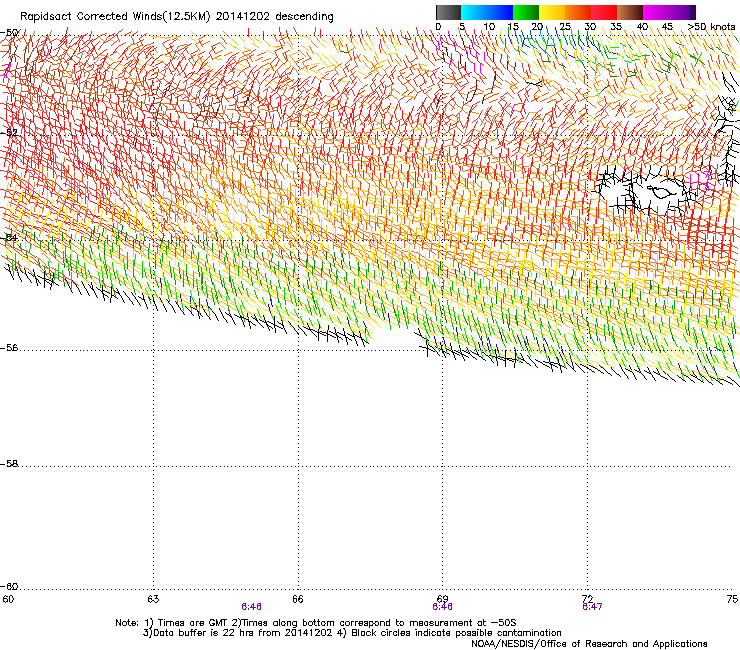Click the purple '6:47' time label
The width and height of the screenshot is (740, 650).
pos(592,607)
